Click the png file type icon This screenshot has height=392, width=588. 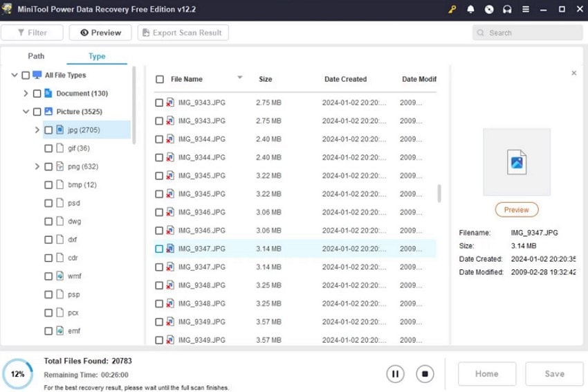click(59, 166)
